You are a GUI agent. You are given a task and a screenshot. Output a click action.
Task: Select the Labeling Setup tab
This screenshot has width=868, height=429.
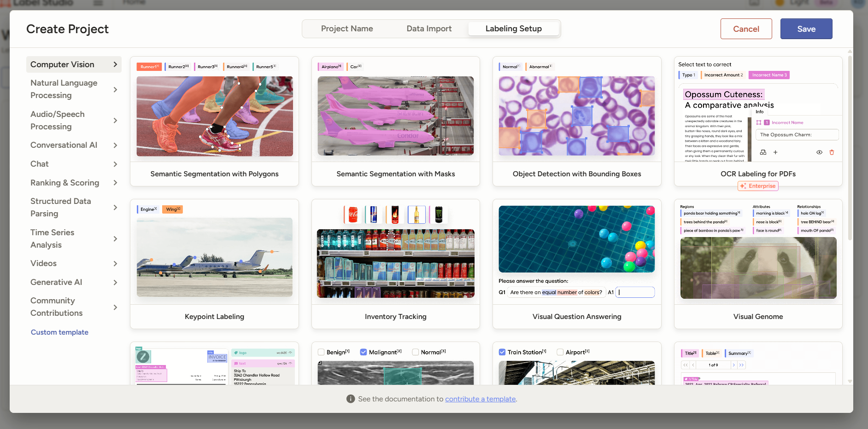pyautogui.click(x=514, y=29)
